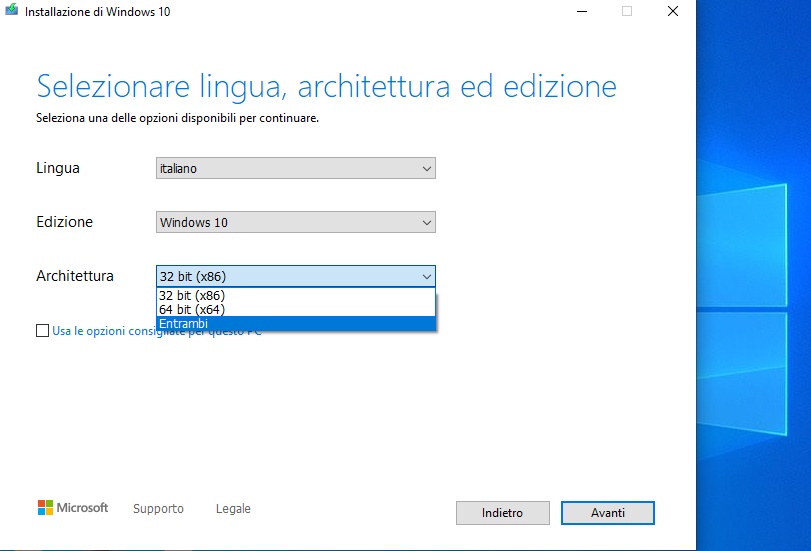Enable 'Usa le opzioni consigliate per questo PC' checkbox
Viewport: 811px width, 551px height.
[42, 331]
